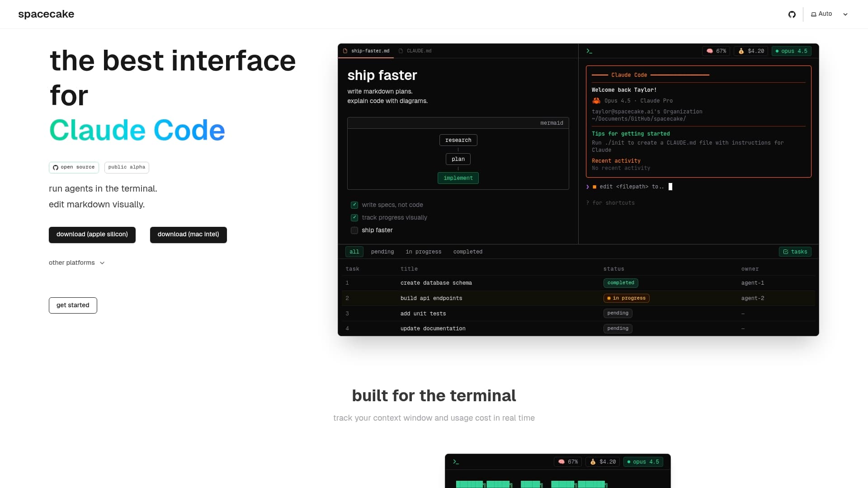Uncheck the 'write specs, not code' checkbox

point(354,205)
